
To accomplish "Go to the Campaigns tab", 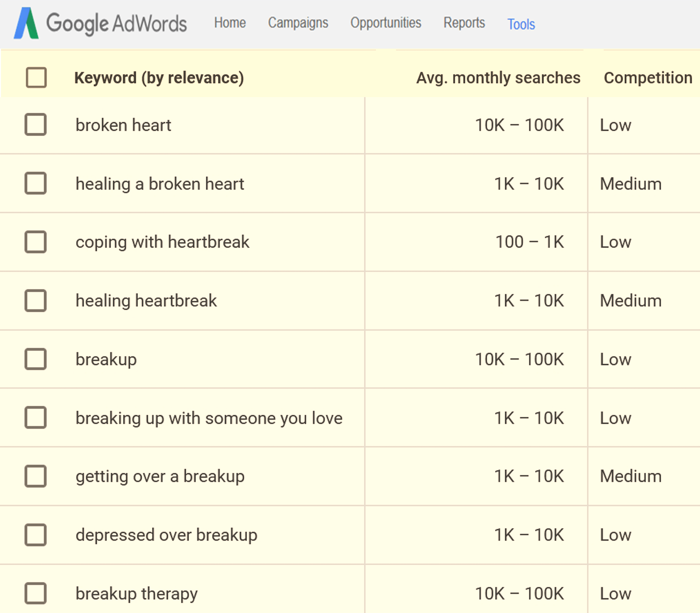I will (x=298, y=23).
